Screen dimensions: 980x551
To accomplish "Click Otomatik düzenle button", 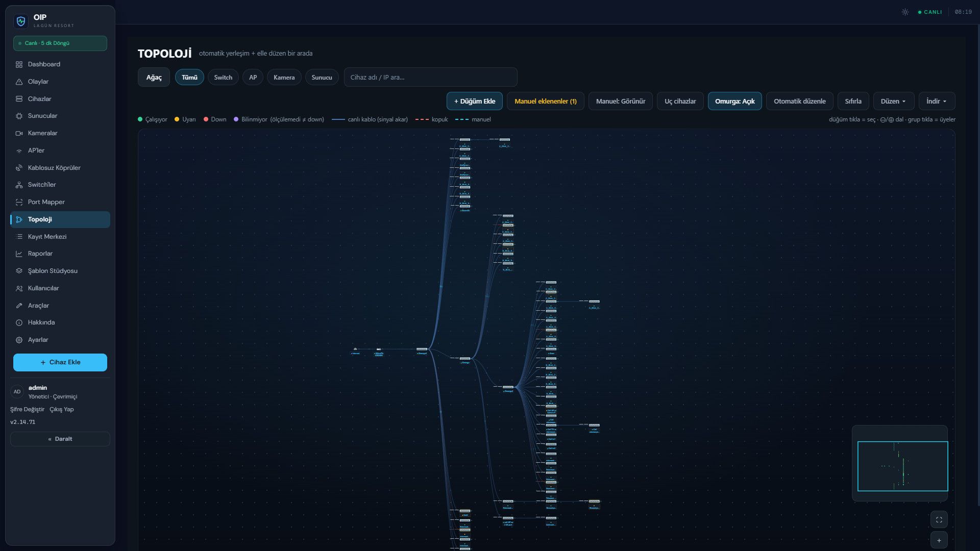I will coord(799,101).
